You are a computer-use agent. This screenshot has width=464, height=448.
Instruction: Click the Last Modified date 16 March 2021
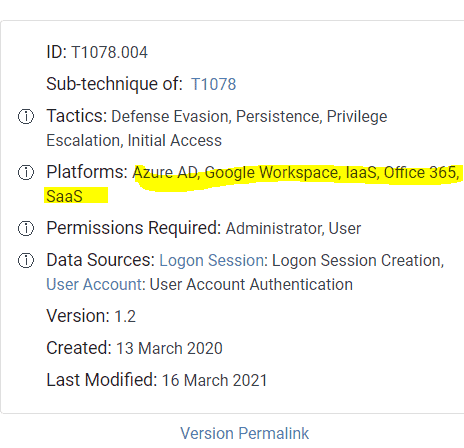click(x=215, y=380)
